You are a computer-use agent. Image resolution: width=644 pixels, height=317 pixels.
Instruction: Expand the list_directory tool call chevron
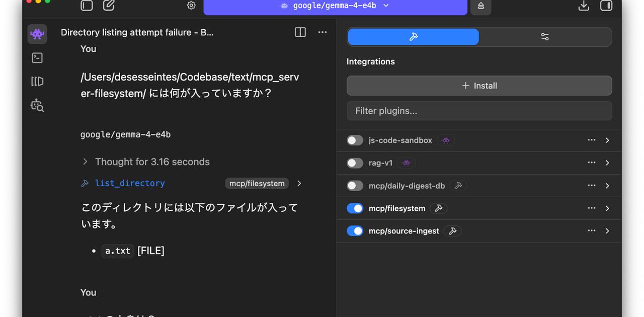click(299, 183)
